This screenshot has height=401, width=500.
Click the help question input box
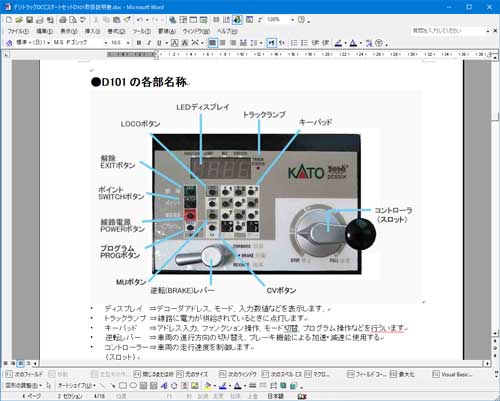448,31
